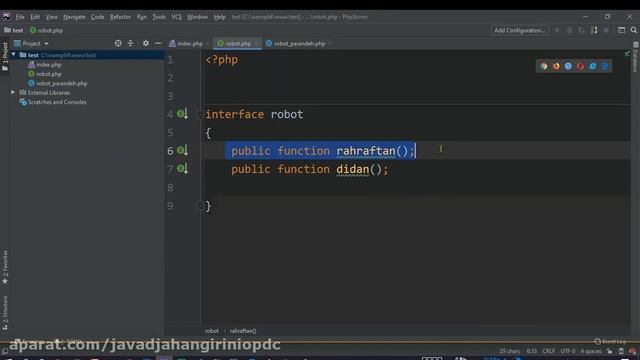Click the Stop icon in toolbar
This screenshot has height=360, width=640.
(606, 30)
